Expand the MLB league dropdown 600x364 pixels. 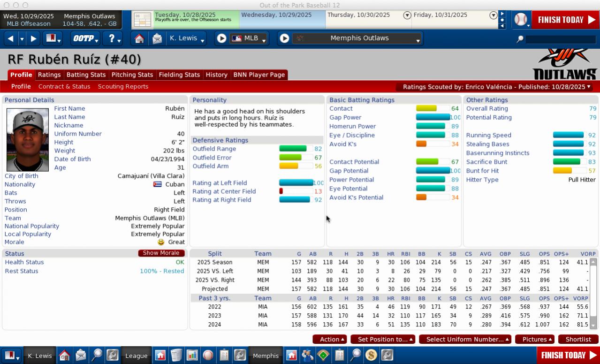[249, 38]
